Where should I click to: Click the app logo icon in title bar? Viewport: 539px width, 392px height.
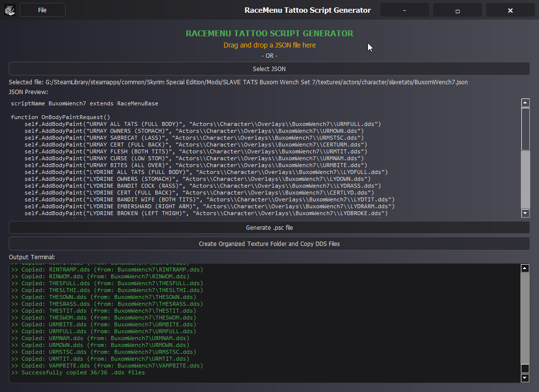pos(10,10)
